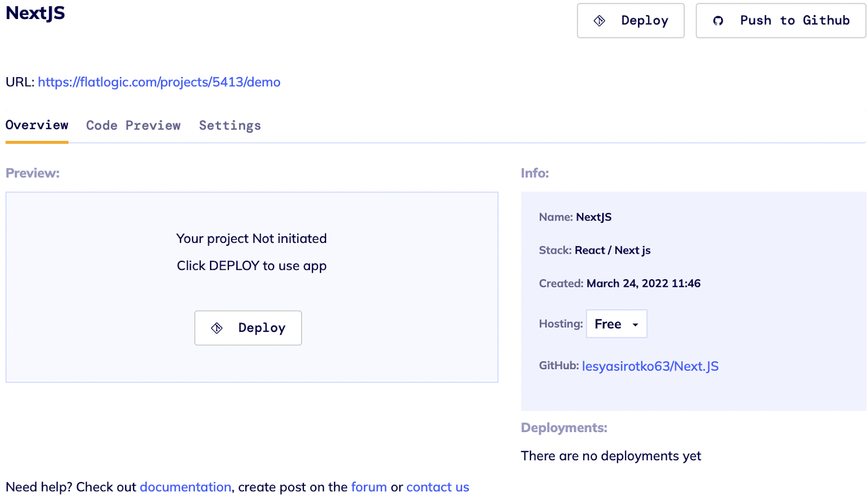Click the 'Stack: React / Next js' info line
Image resolution: width=868 pixels, height=495 pixels.
[x=595, y=250]
